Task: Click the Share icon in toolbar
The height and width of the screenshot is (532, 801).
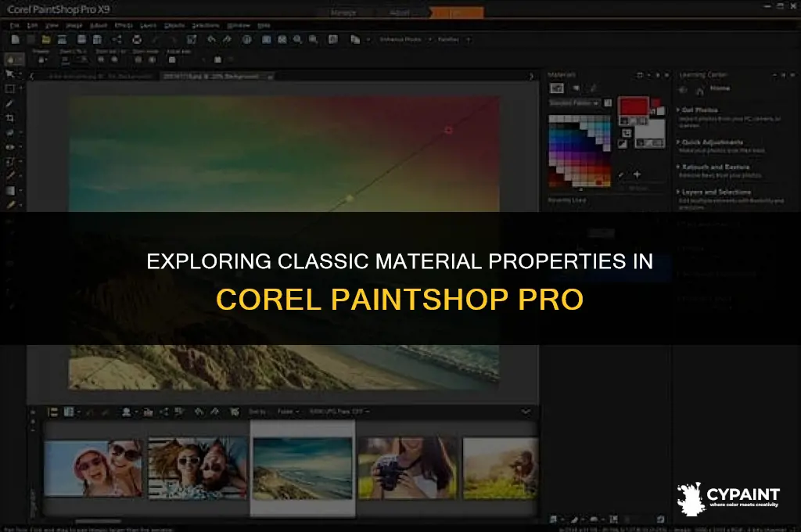Action: 117,39
